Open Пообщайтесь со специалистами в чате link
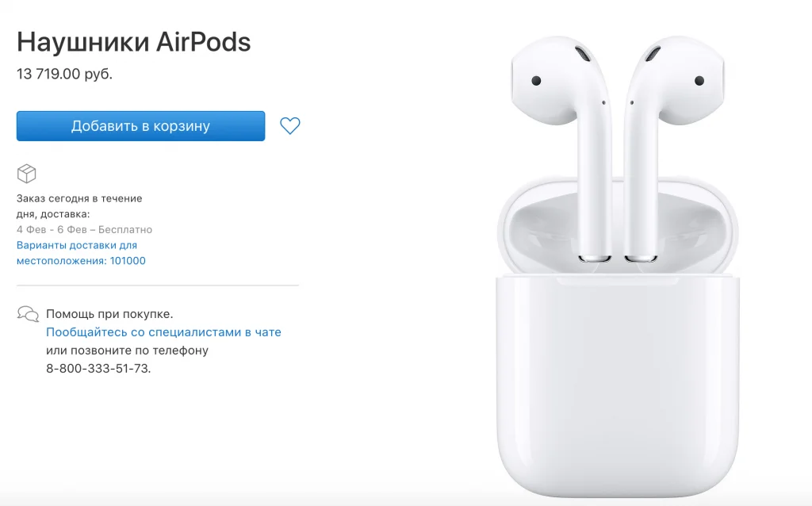The width and height of the screenshot is (812, 506). coord(163,332)
